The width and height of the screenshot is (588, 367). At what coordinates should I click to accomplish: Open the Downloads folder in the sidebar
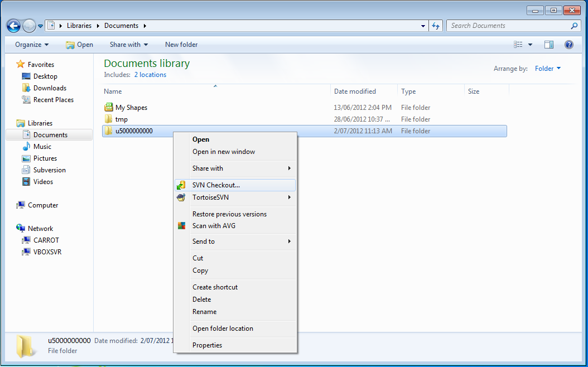[49, 88]
